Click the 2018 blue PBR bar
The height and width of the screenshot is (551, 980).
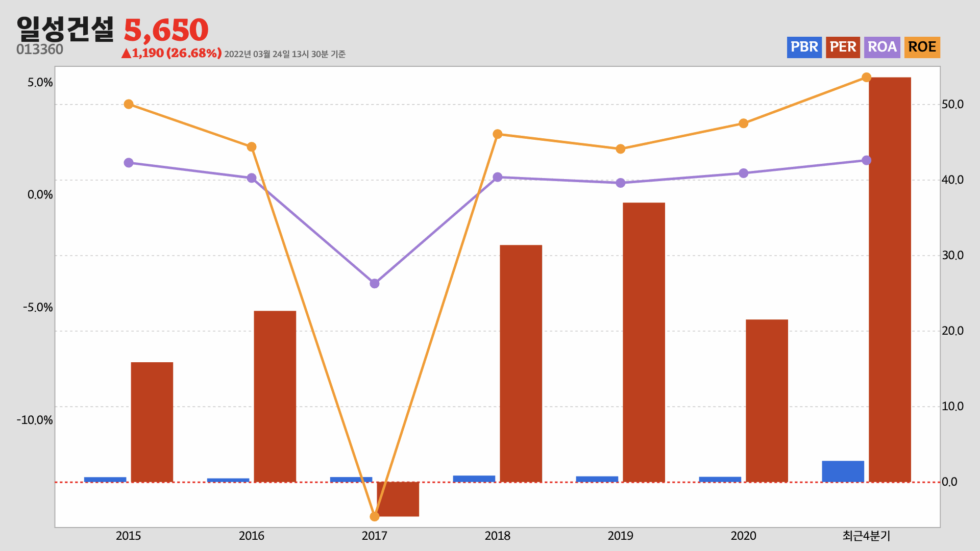tap(474, 479)
